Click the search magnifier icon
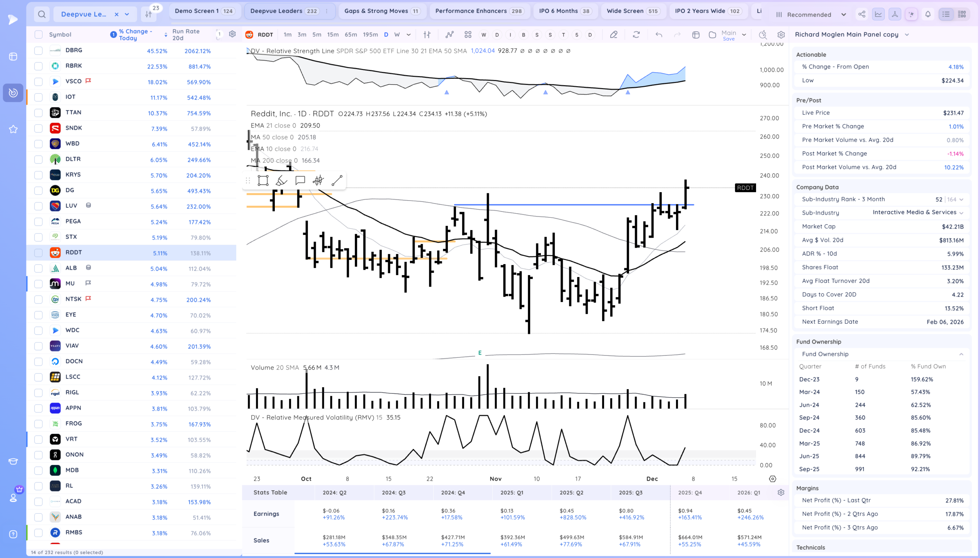The height and width of the screenshot is (558, 980). pos(42,15)
